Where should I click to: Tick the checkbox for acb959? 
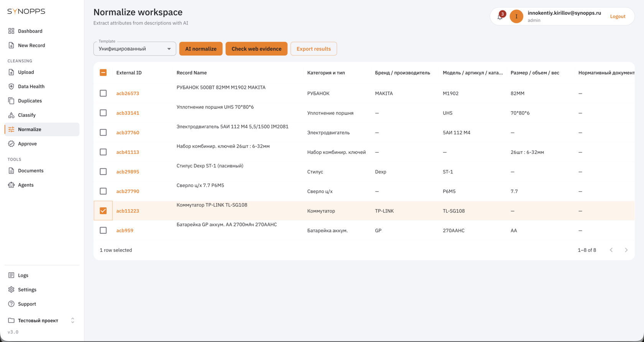click(x=103, y=230)
